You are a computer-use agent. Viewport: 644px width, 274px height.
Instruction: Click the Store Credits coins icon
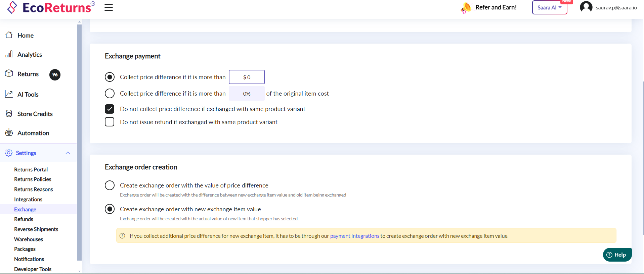9,114
